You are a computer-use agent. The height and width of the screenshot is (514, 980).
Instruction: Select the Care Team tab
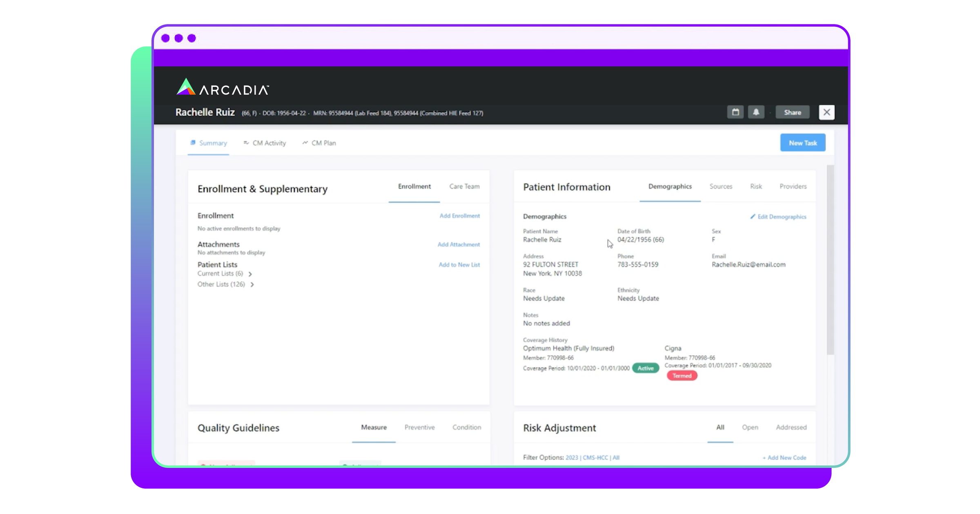tap(464, 186)
